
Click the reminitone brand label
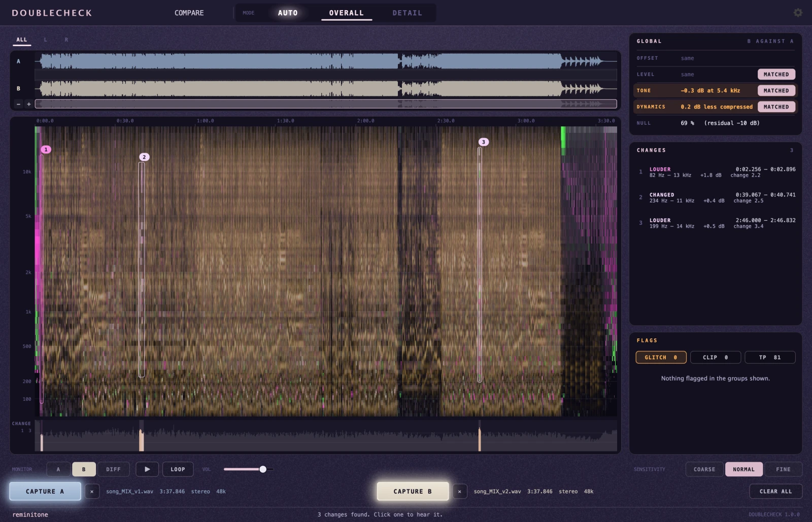click(30, 514)
